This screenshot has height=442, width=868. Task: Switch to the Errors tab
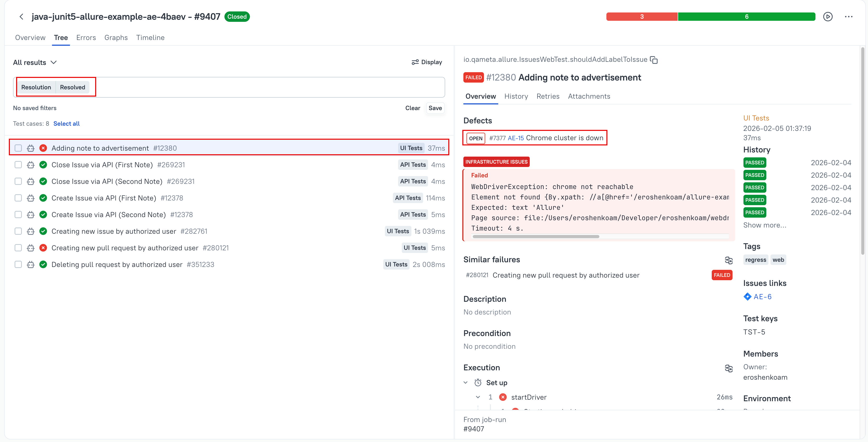86,38
